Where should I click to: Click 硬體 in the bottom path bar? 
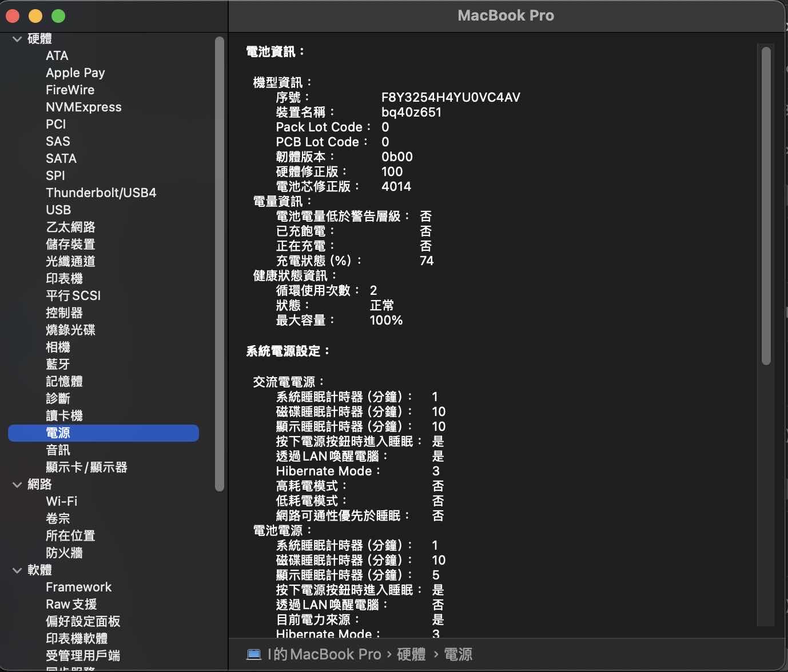(x=411, y=654)
